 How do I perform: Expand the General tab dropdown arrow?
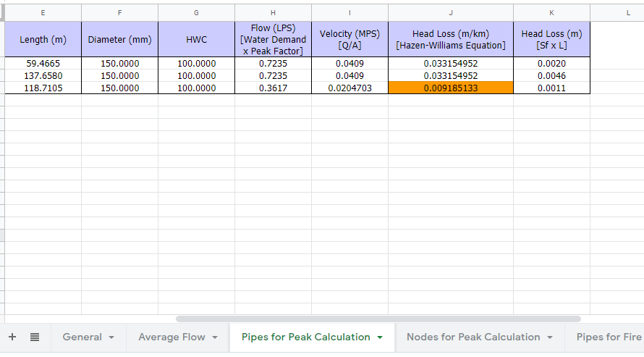pos(111,337)
